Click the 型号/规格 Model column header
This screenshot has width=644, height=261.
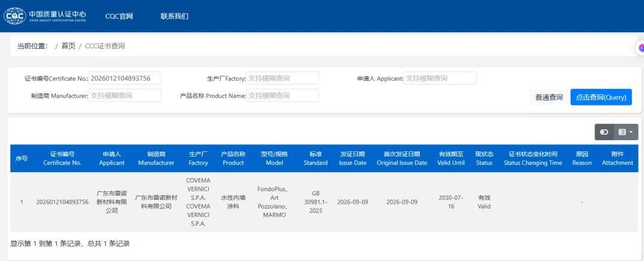[x=274, y=159]
